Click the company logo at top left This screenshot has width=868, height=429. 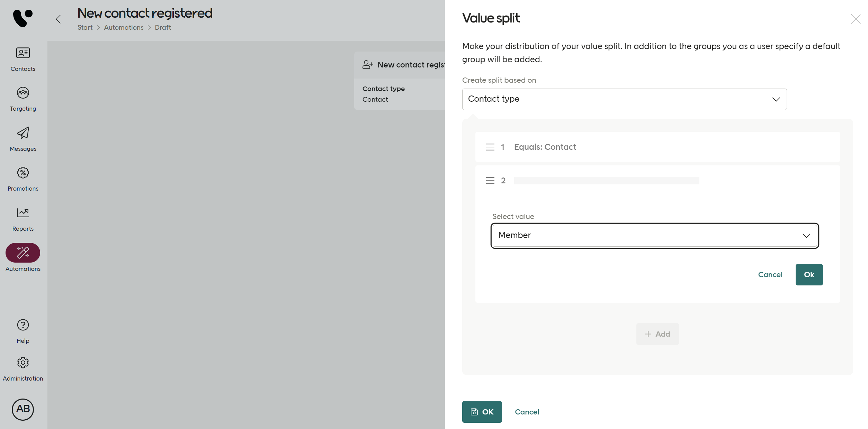(x=23, y=18)
